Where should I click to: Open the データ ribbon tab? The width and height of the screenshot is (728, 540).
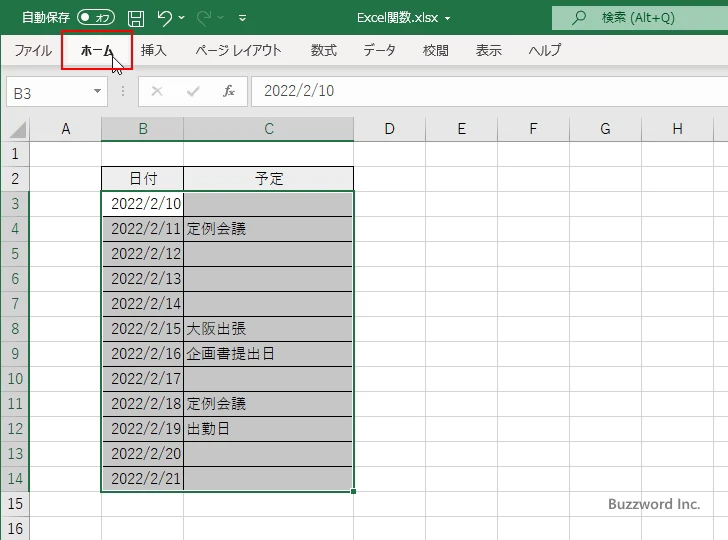(x=379, y=50)
